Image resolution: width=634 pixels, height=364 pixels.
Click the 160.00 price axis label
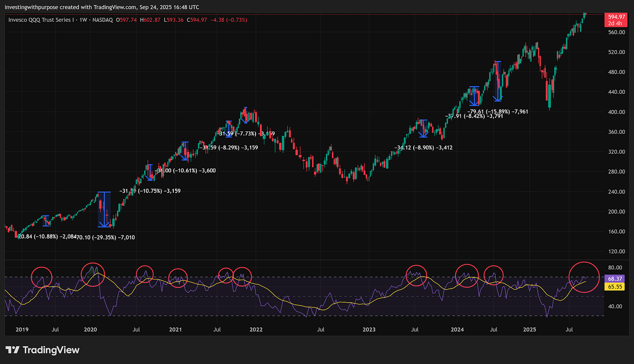[x=617, y=232]
